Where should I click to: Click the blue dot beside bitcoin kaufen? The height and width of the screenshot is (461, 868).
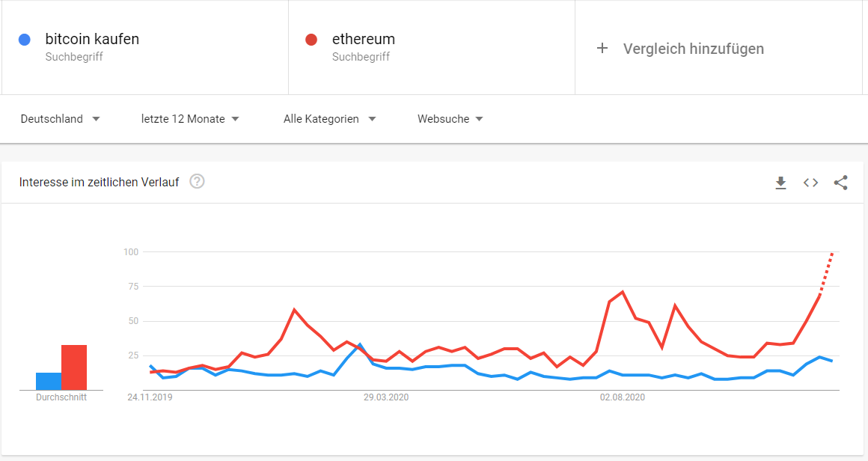click(x=25, y=40)
